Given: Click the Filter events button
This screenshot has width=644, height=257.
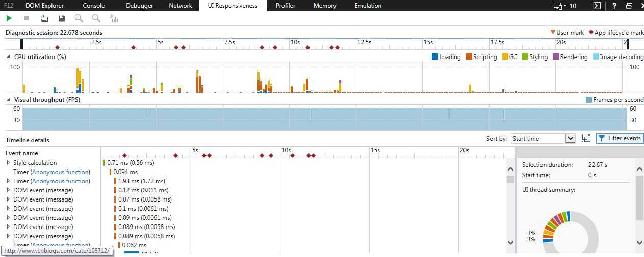Looking at the screenshot, I should pyautogui.click(x=620, y=138).
